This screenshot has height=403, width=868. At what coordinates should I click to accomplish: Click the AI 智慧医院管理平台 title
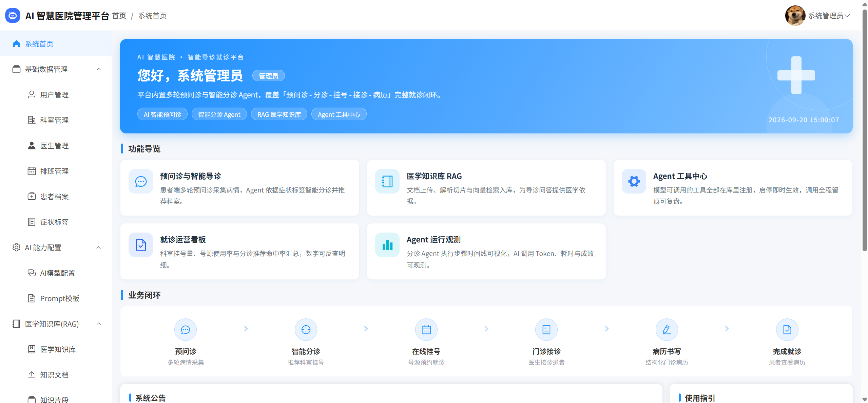pyautogui.click(x=67, y=16)
